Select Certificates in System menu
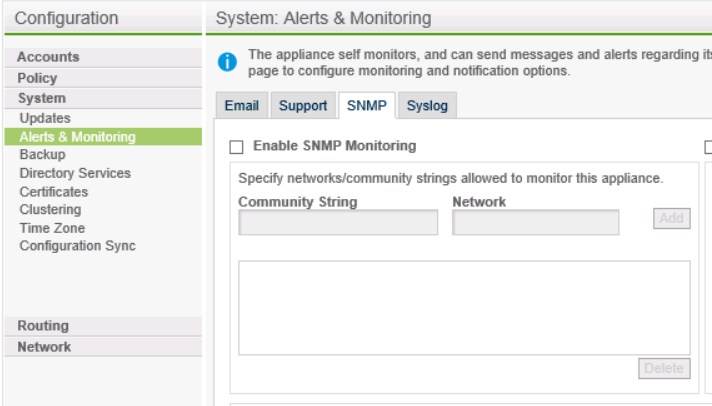 54,192
